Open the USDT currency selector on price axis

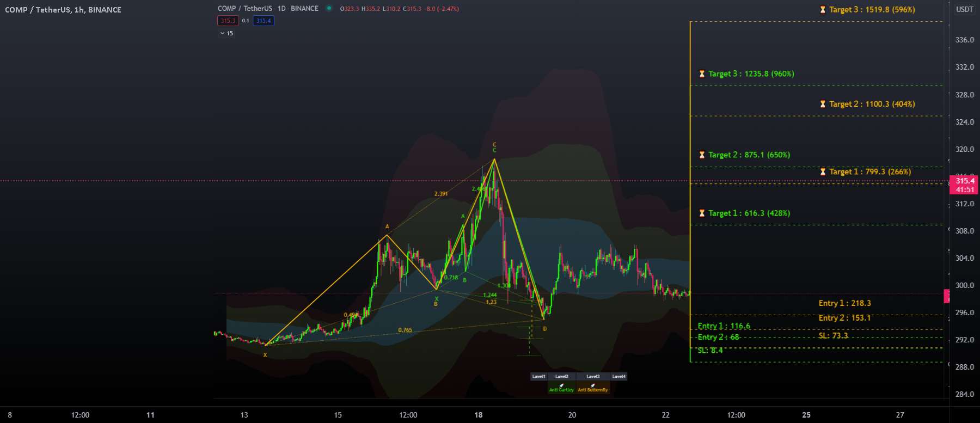pos(964,9)
